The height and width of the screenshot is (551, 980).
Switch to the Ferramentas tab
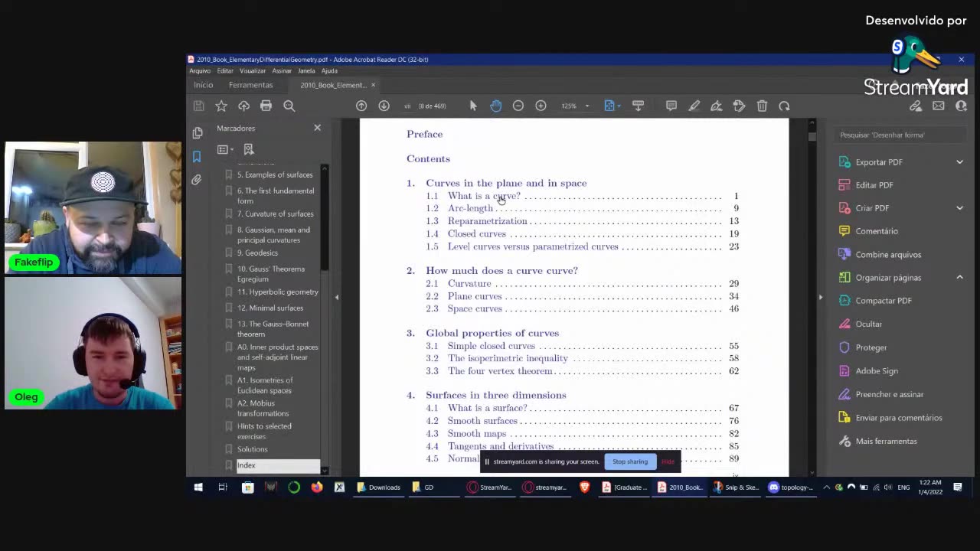coord(250,85)
